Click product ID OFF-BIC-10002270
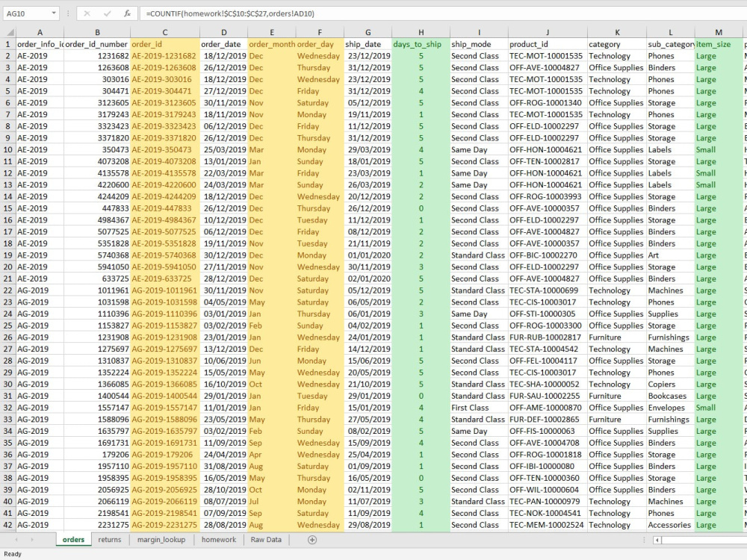Screen dimensions: 747x560 tap(548, 255)
